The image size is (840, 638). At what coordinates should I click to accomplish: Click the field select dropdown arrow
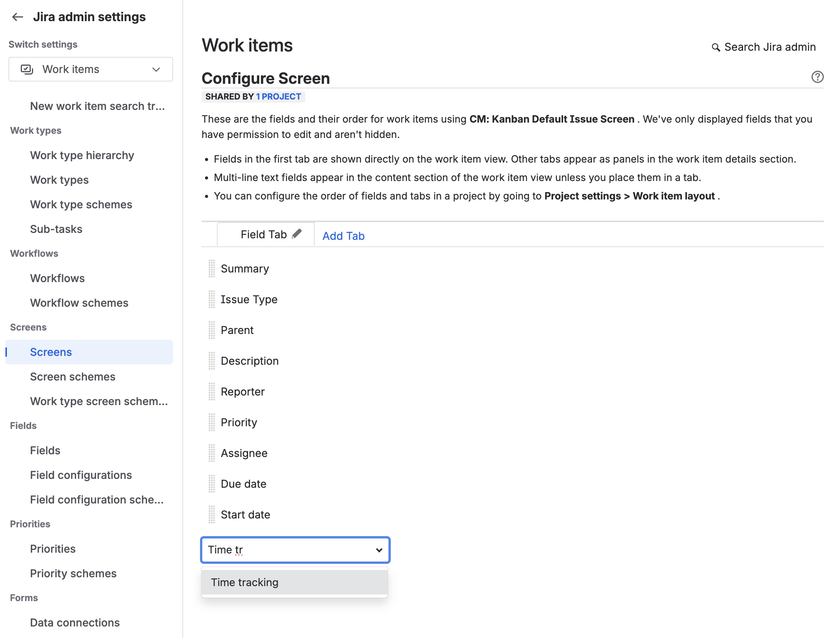click(x=379, y=550)
